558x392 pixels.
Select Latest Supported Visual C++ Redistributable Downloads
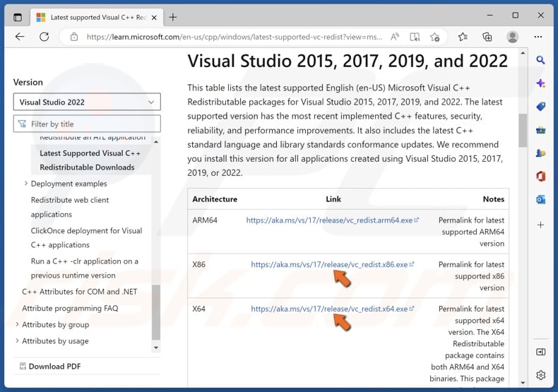click(x=90, y=160)
